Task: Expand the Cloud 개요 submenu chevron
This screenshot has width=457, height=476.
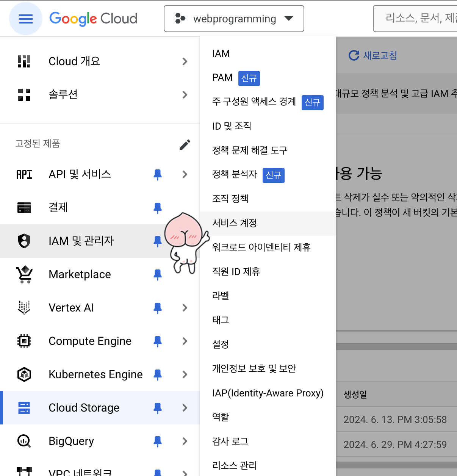Action: point(185,61)
